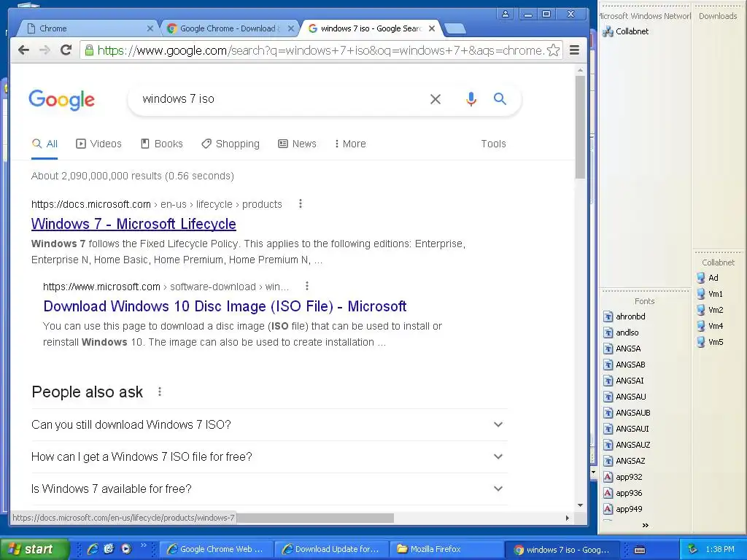747x560 pixels.
Task: Open options dots for microsoft.com software-download result
Action: [307, 286]
